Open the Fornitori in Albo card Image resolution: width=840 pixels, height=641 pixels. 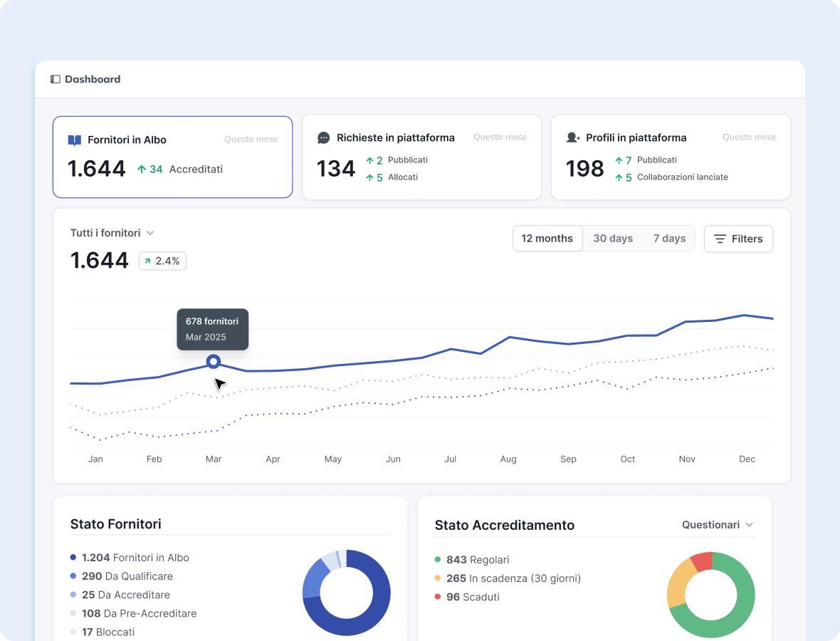pyautogui.click(x=172, y=157)
